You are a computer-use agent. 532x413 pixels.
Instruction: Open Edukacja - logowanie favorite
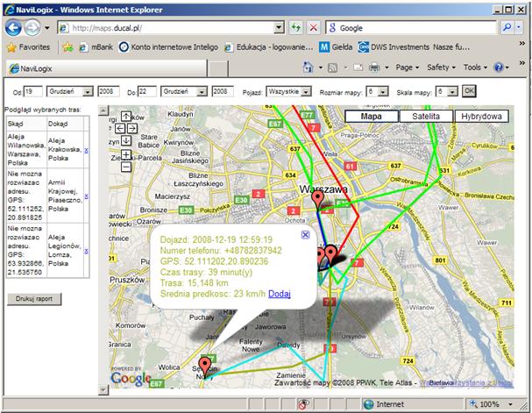269,47
